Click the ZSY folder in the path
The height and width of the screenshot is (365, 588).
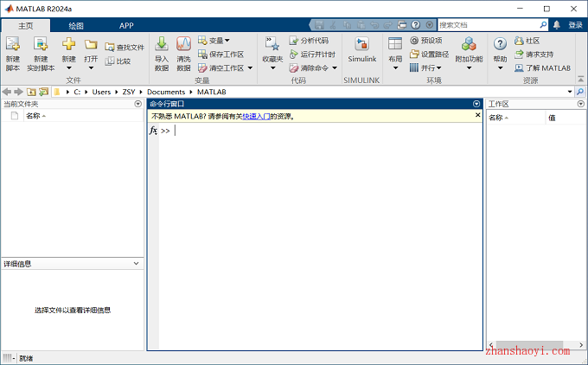coord(129,92)
